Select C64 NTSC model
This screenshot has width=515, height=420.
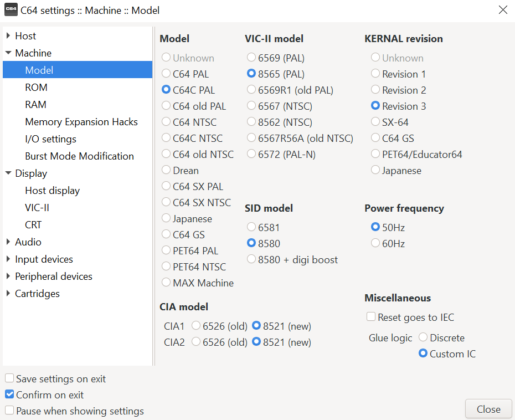tap(189, 122)
